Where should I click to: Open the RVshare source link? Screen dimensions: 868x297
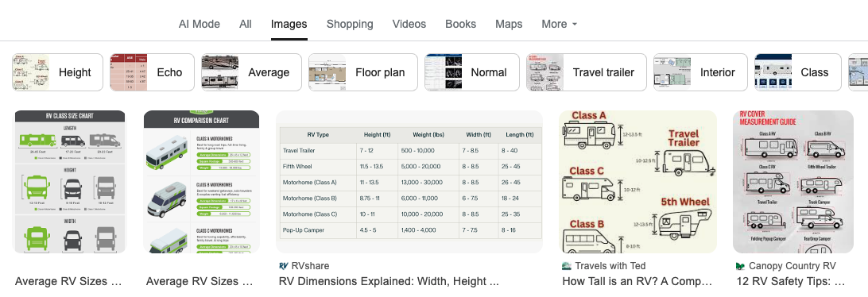click(x=311, y=266)
